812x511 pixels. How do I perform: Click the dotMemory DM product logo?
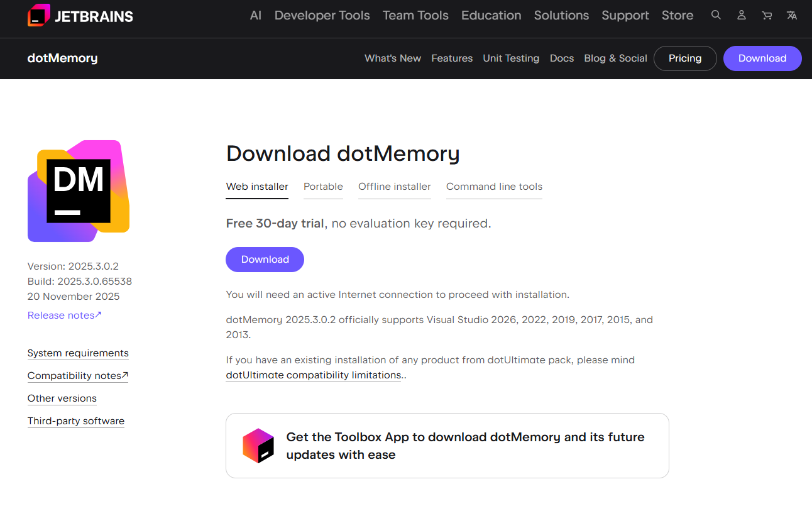79,190
